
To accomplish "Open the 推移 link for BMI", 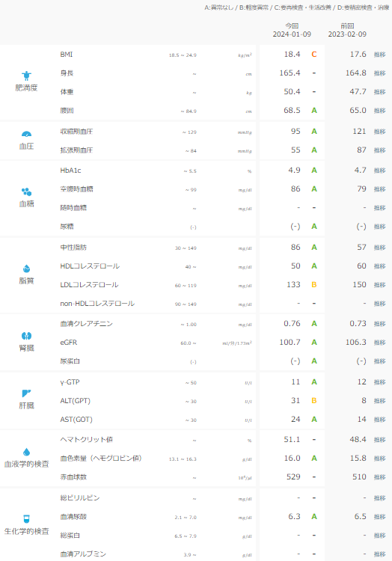I will click(379, 55).
